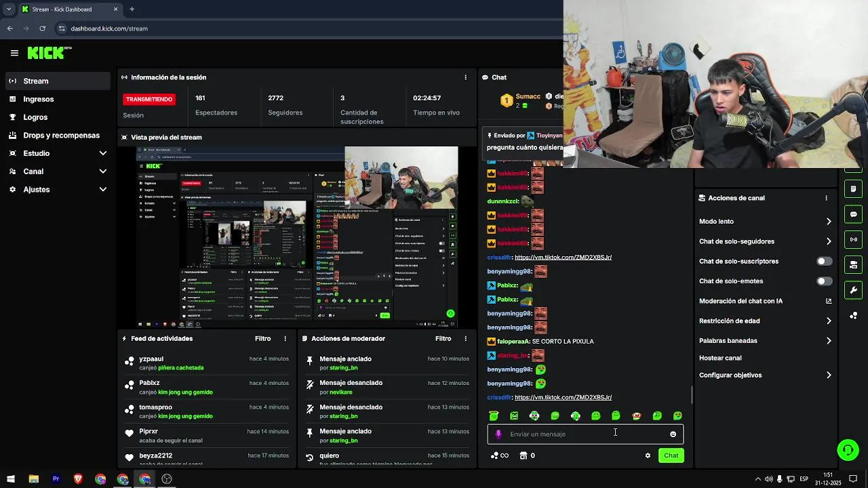
Task: Expand Configurar objetivos settings
Action: coord(766,375)
